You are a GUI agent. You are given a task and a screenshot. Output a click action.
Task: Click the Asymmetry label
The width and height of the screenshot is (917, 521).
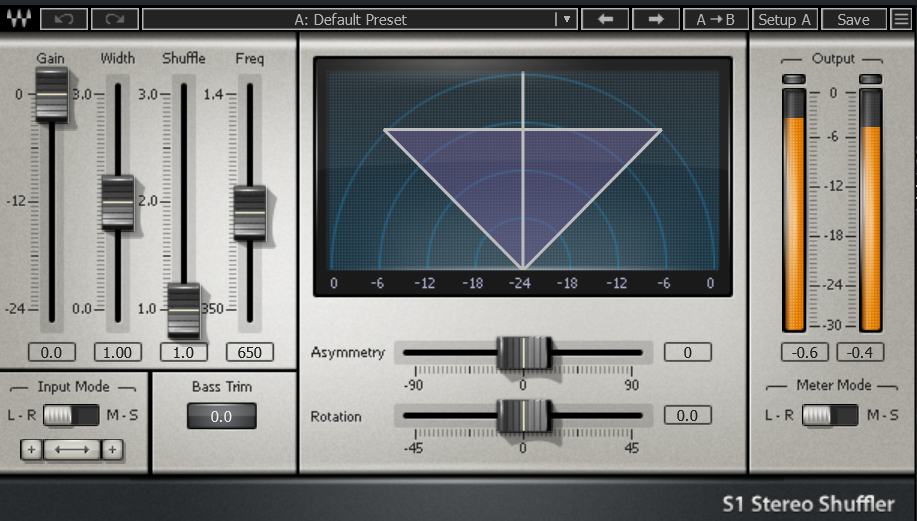pyautogui.click(x=348, y=352)
